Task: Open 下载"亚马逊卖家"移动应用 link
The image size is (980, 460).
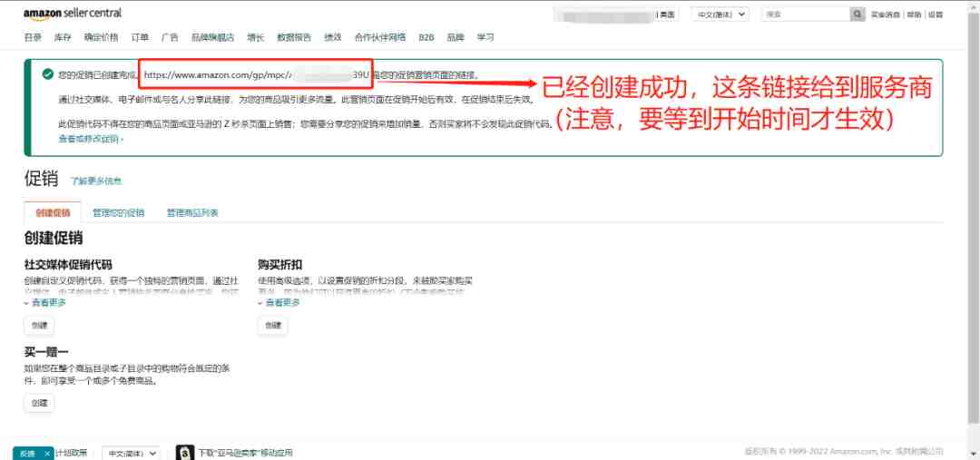Action: click(x=246, y=453)
